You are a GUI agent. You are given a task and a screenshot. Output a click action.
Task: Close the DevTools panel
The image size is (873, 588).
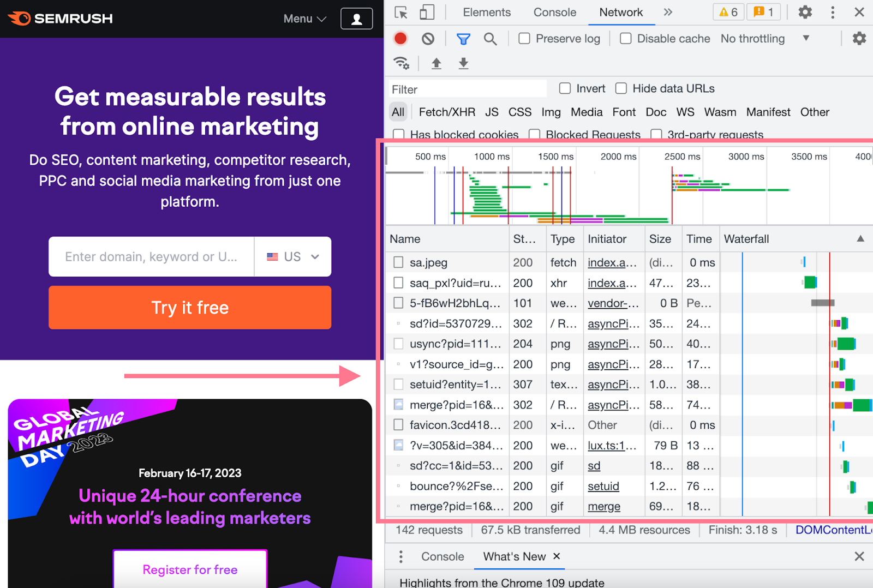(859, 12)
